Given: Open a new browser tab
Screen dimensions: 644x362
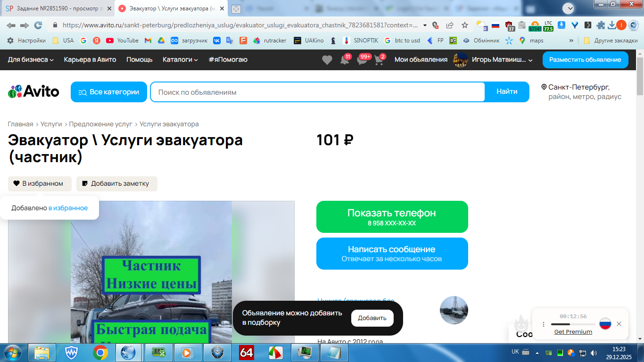Looking at the screenshot, I should click(x=236, y=9).
